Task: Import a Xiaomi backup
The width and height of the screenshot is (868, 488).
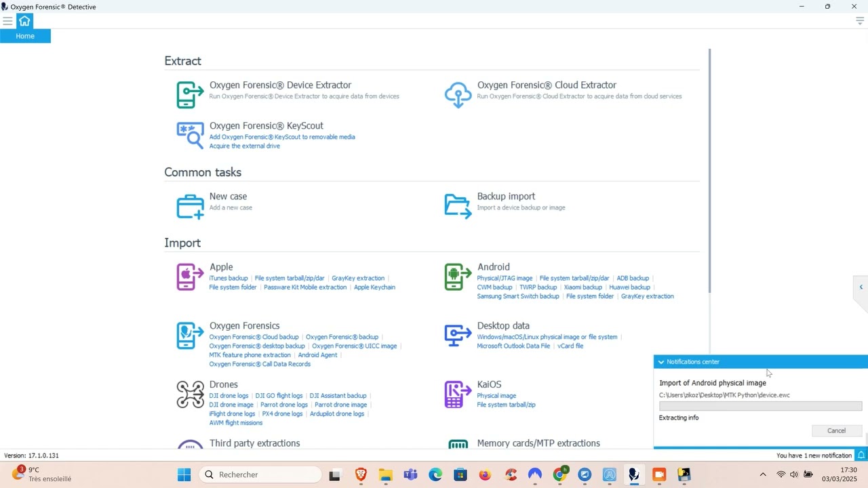Action: click(x=583, y=287)
